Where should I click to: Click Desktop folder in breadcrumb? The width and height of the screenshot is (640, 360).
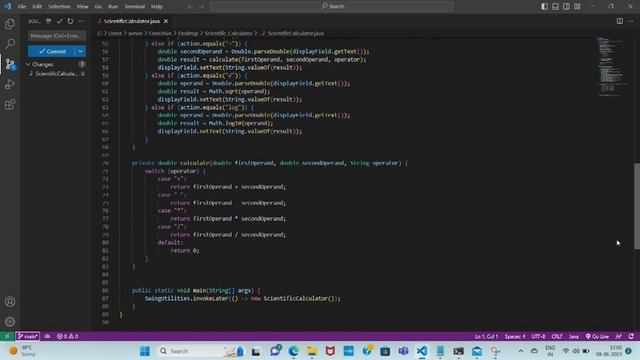click(x=188, y=33)
